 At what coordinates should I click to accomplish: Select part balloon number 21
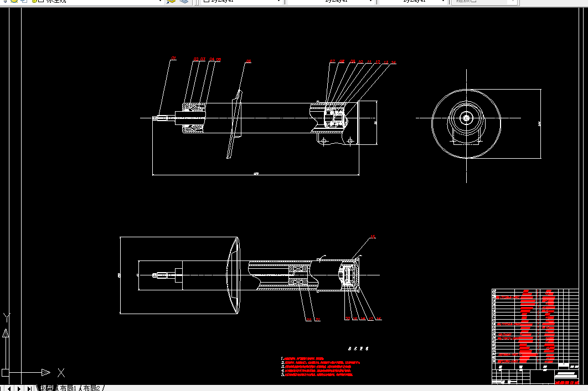(318, 320)
